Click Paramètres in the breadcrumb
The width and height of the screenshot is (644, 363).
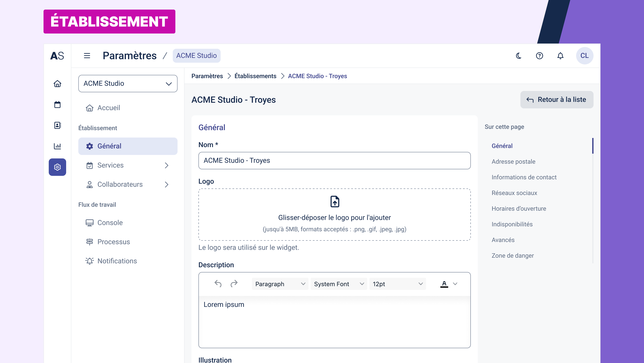click(x=207, y=76)
